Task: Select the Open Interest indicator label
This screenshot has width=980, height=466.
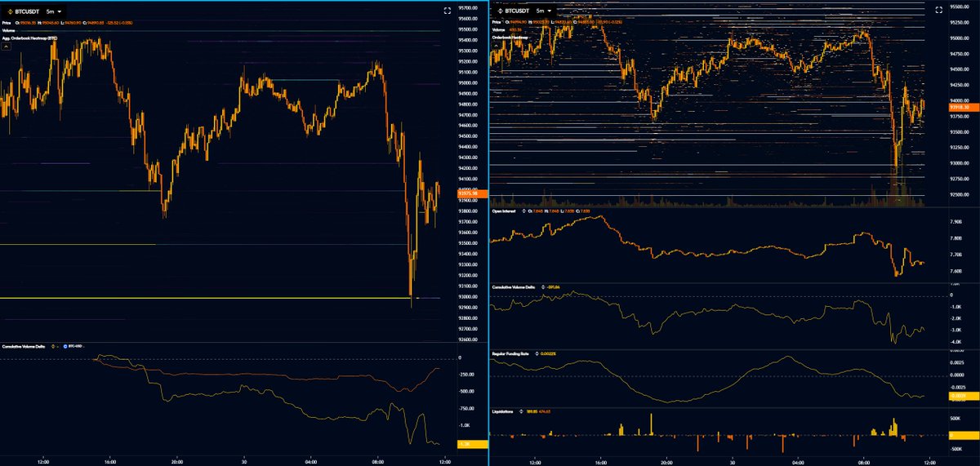Action: 505,211
